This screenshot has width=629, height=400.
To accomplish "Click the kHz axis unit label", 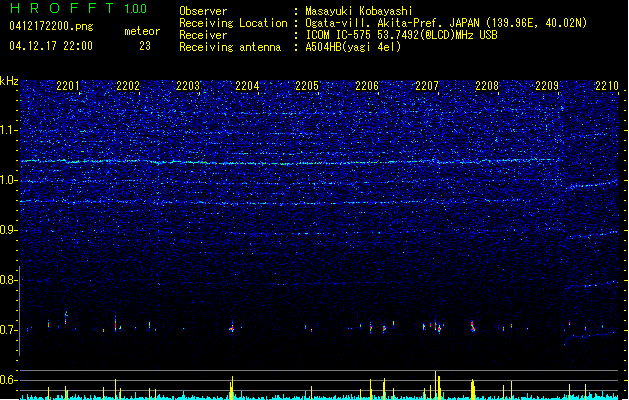I will 9,81.
